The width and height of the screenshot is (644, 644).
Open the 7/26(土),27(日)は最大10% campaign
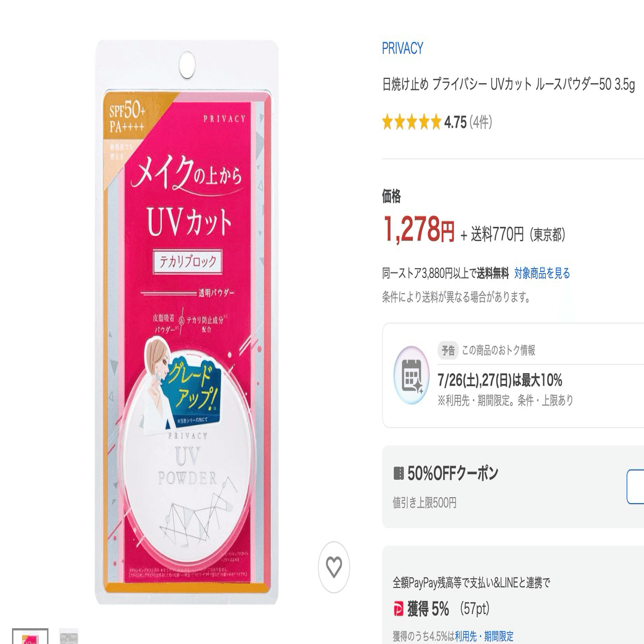point(499,380)
